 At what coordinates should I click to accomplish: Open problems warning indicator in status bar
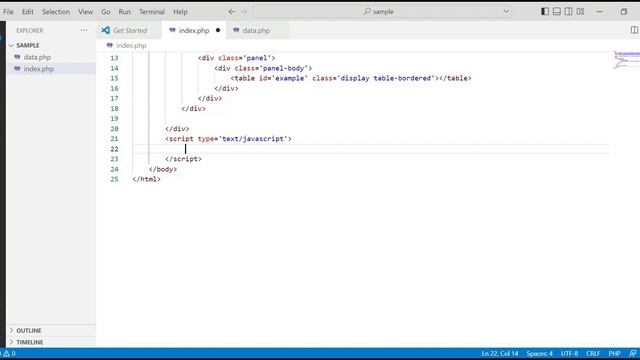(x=9, y=353)
